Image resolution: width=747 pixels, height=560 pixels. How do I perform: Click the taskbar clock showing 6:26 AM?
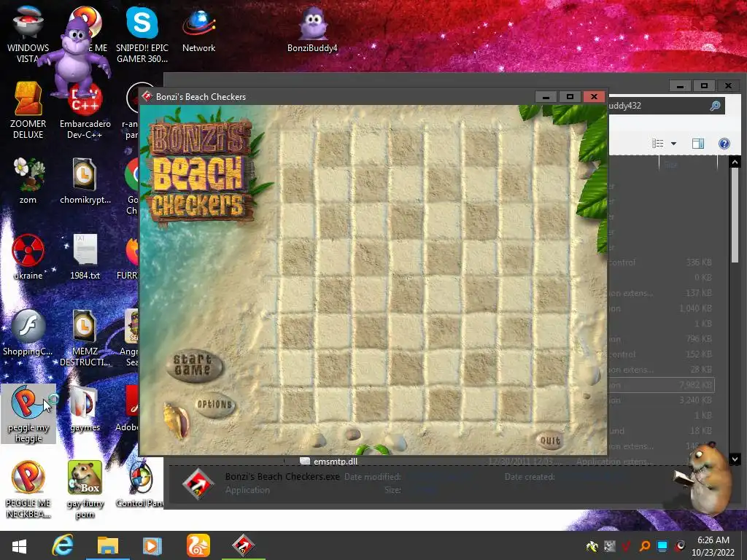point(713,546)
